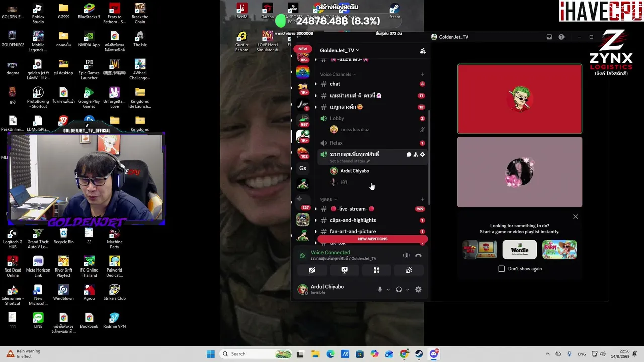The width and height of the screenshot is (644, 362).
Task: Open Steam from the Windows taskbar
Action: coord(419,354)
